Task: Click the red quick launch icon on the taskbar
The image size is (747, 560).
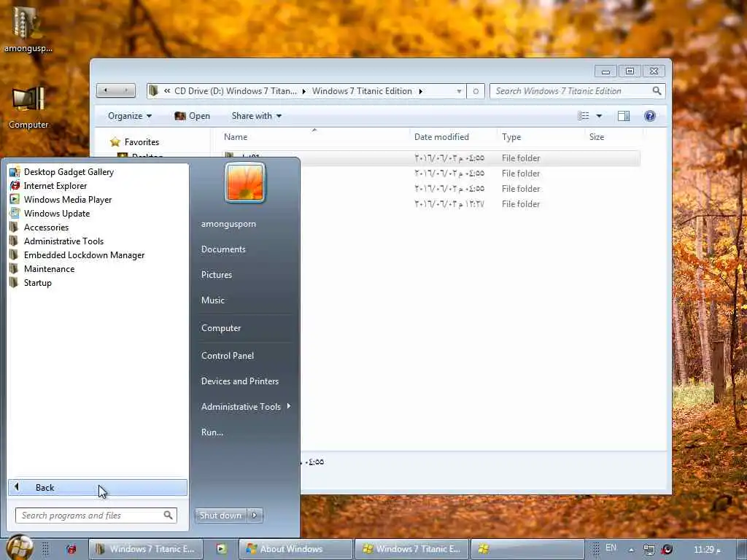Action: point(71,549)
